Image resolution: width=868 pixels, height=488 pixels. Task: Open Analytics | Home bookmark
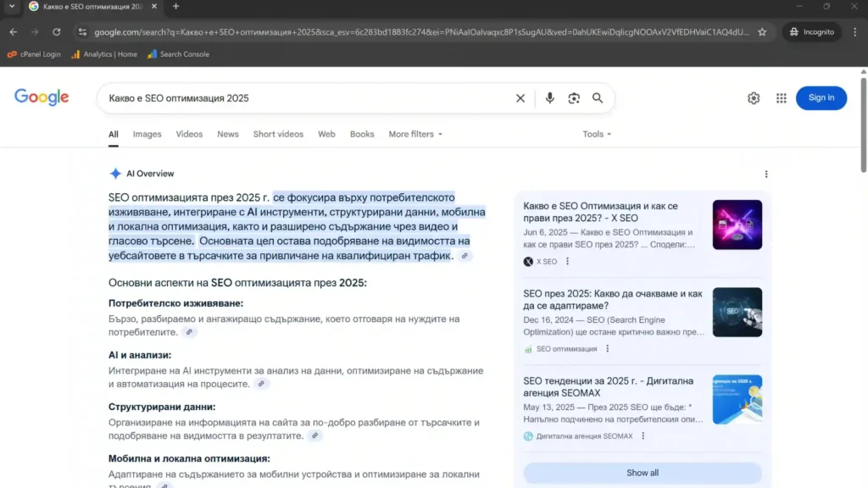tap(104, 54)
